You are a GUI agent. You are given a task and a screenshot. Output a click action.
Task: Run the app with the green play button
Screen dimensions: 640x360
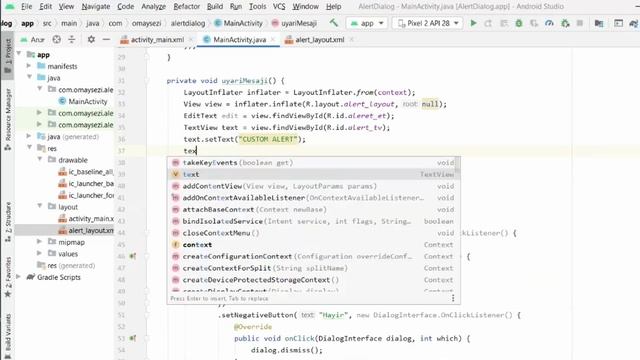tap(473, 23)
